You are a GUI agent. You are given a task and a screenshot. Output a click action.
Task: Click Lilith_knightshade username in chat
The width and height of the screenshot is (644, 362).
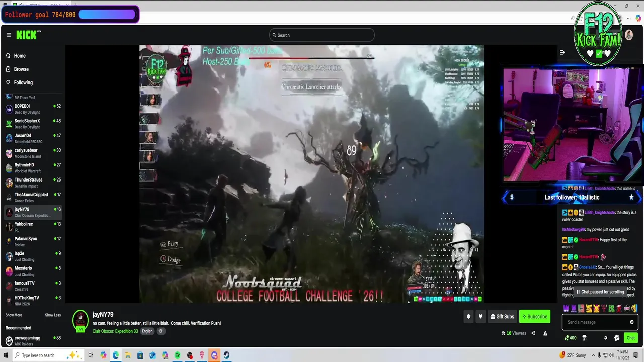(x=600, y=213)
